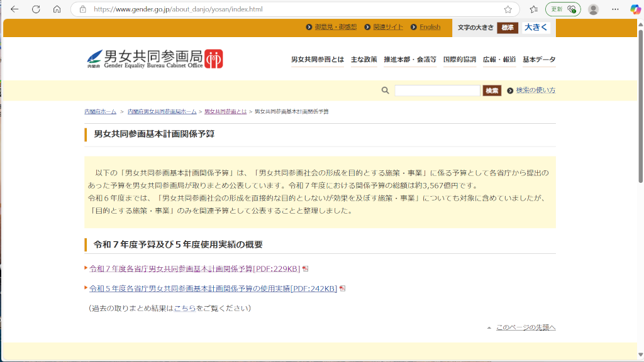Open the browser profile avatar
The width and height of the screenshot is (644, 362).
[x=593, y=9]
